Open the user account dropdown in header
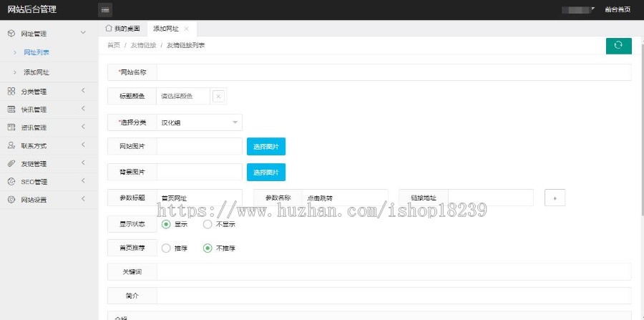Screen dimensions: 644x320 tap(578, 9)
